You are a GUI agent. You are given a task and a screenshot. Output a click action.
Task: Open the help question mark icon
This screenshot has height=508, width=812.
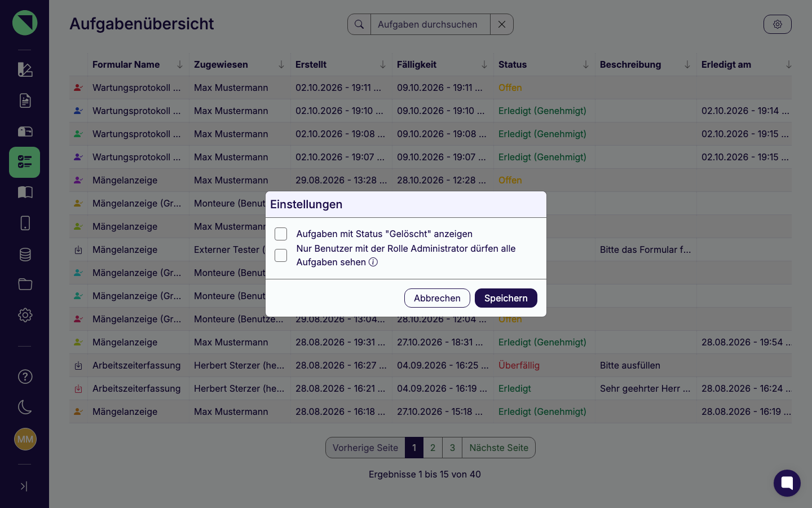click(x=25, y=376)
